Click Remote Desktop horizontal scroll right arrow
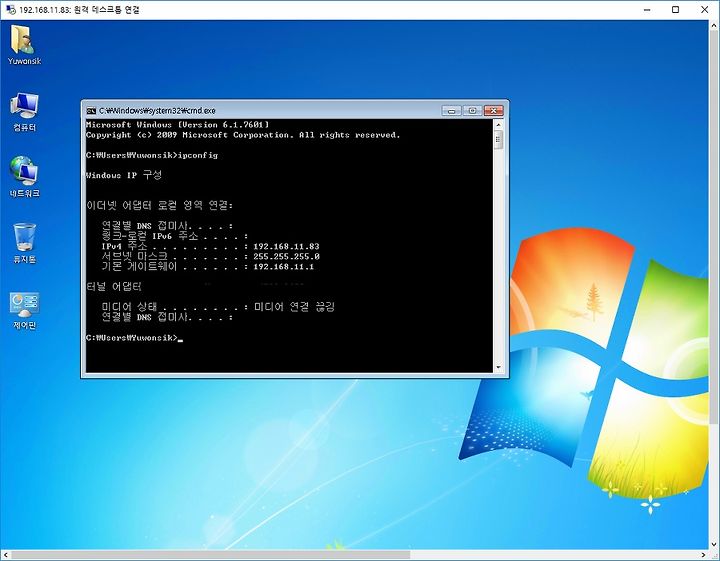 coord(704,555)
